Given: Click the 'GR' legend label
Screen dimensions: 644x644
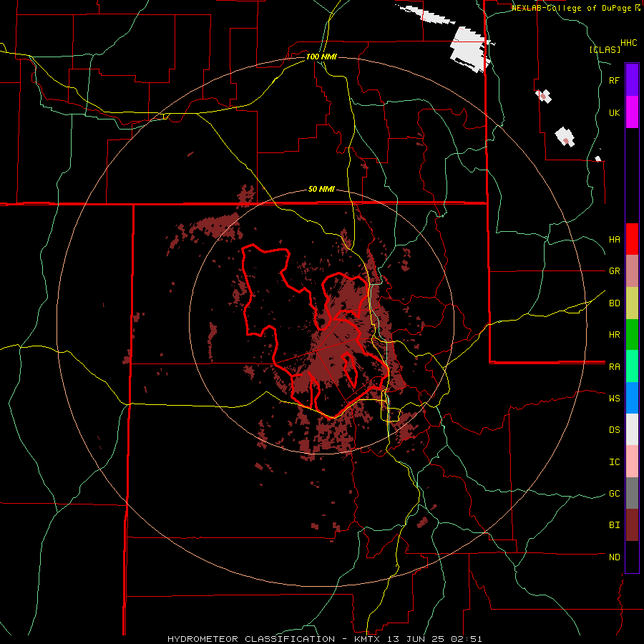Looking at the screenshot, I should [614, 271].
